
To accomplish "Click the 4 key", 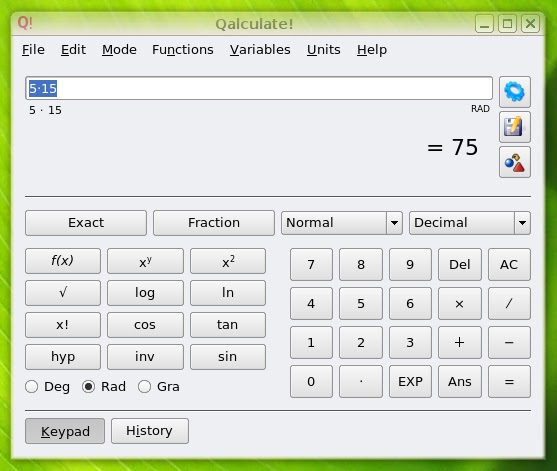I will [311, 304].
